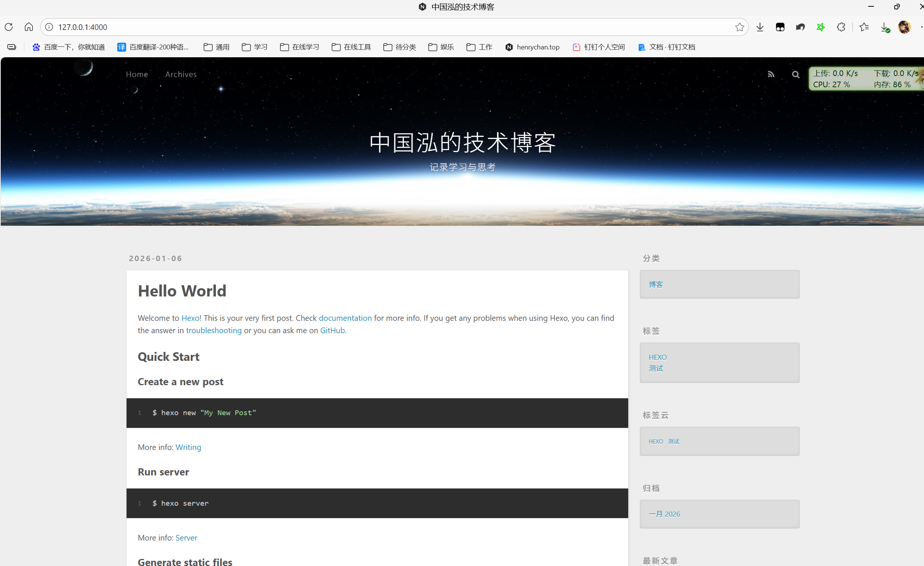Image resolution: width=924 pixels, height=566 pixels.
Task: Toggle the green star extension icon
Action: click(x=821, y=27)
